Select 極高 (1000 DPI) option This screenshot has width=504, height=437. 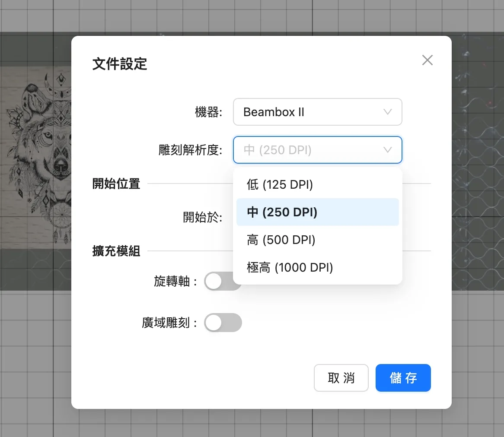[318, 267]
